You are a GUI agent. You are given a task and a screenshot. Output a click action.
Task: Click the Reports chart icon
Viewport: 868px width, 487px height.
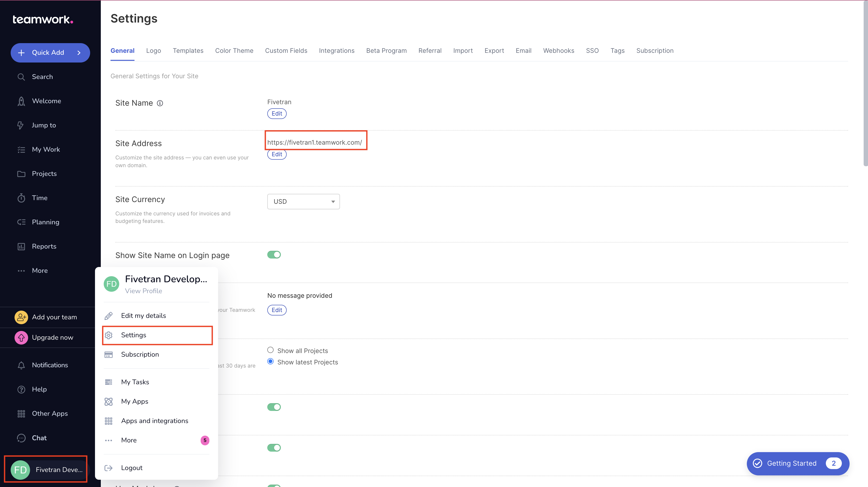[x=21, y=246]
